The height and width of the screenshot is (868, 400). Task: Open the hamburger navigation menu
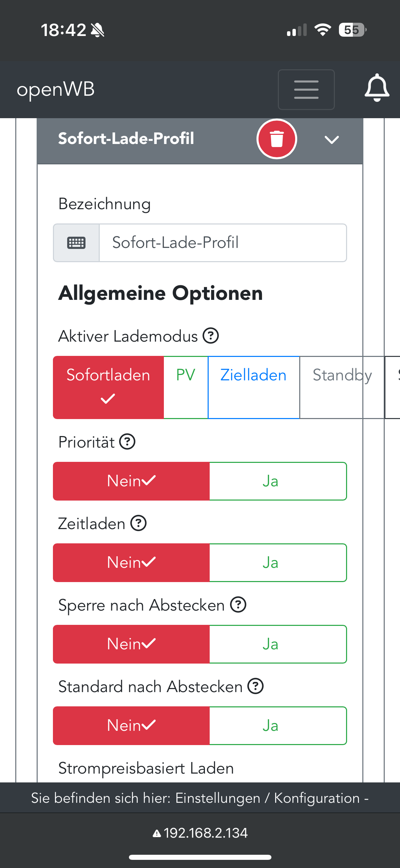click(306, 90)
